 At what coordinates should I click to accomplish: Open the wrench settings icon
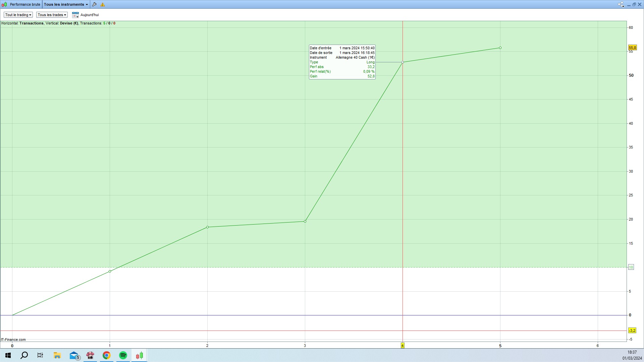[x=94, y=4]
